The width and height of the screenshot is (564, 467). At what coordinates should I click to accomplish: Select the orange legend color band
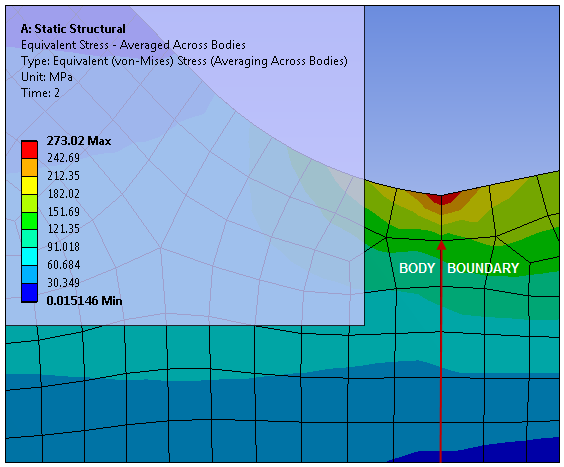click(29, 167)
